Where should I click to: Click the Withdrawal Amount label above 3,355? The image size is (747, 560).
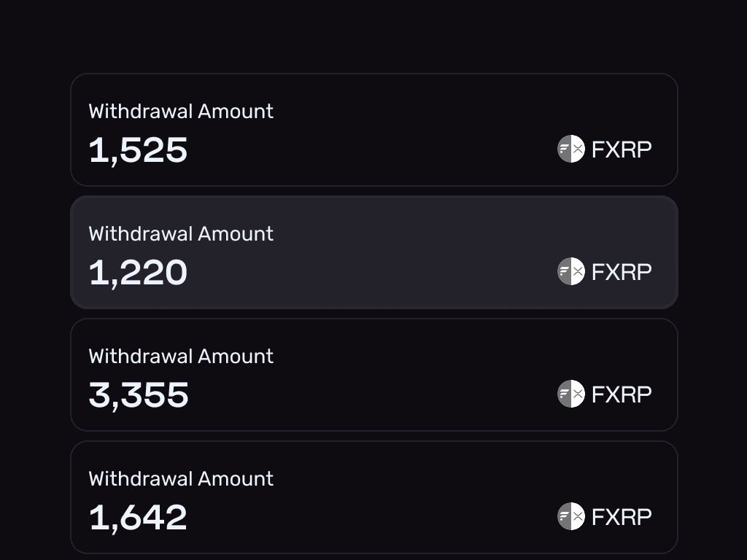(181, 357)
